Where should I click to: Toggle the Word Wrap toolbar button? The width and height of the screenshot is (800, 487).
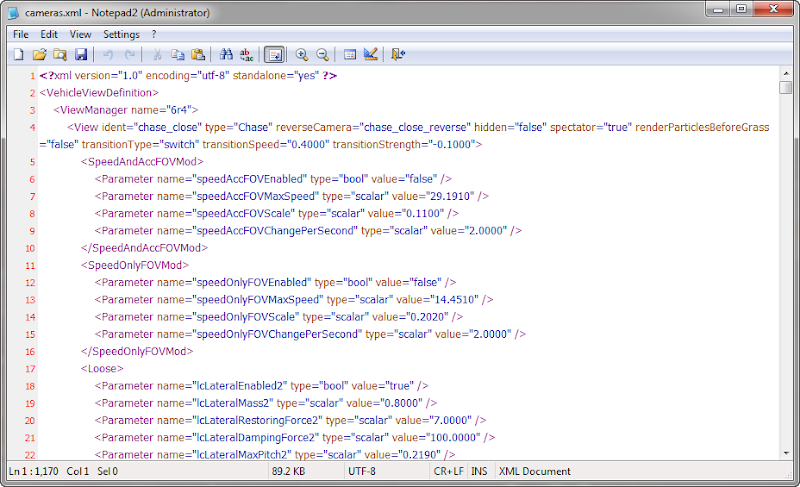point(274,55)
